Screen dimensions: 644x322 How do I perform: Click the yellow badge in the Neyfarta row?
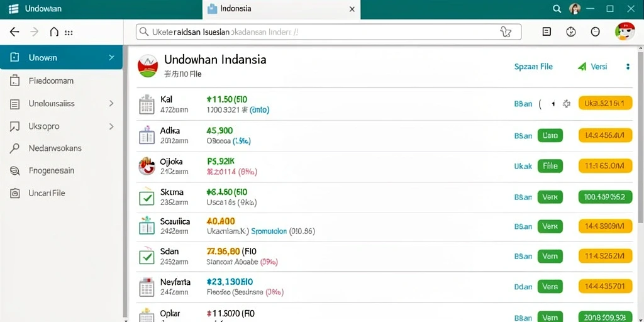[x=606, y=286]
